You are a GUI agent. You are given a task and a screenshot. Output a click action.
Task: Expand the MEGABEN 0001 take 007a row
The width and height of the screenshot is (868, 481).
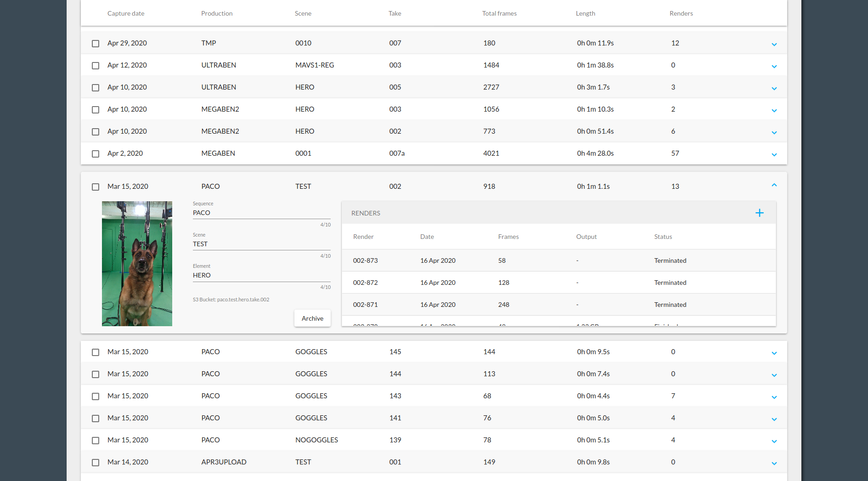click(774, 155)
